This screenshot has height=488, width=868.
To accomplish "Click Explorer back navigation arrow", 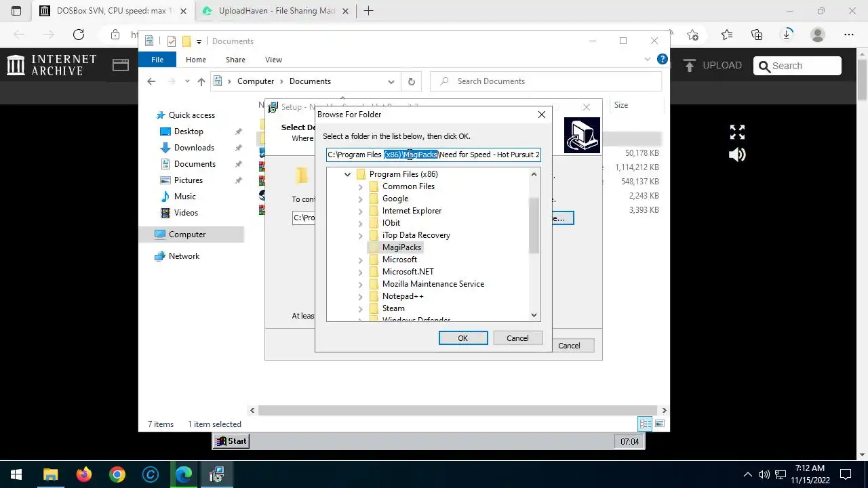I will tap(151, 81).
